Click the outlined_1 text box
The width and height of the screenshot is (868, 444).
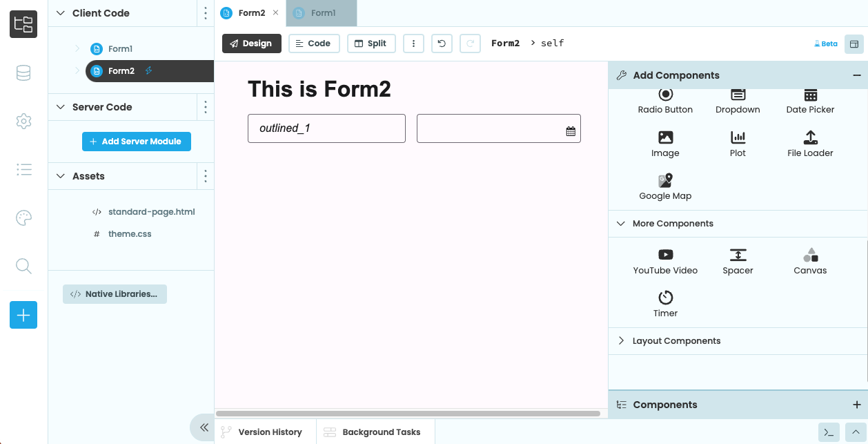pos(326,128)
